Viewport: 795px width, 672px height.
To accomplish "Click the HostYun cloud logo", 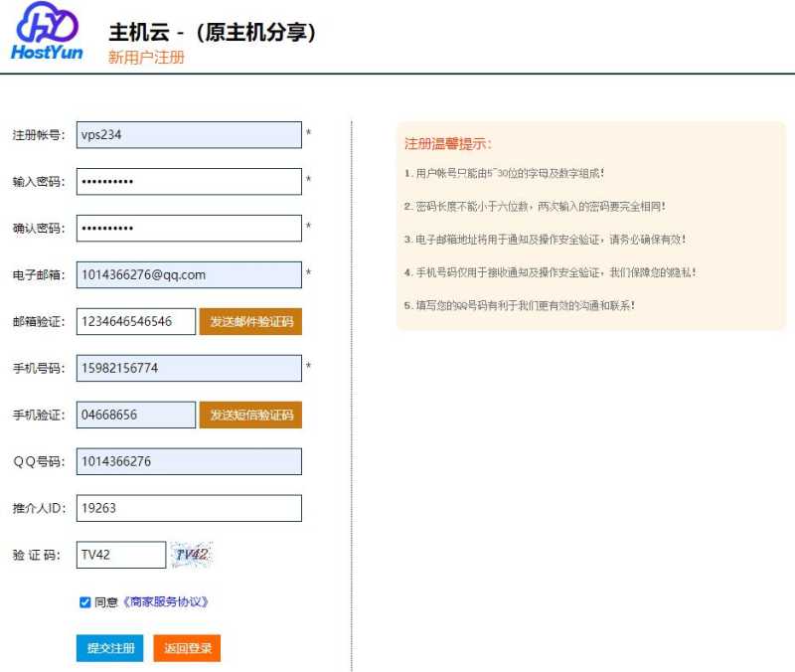I will coord(47,31).
